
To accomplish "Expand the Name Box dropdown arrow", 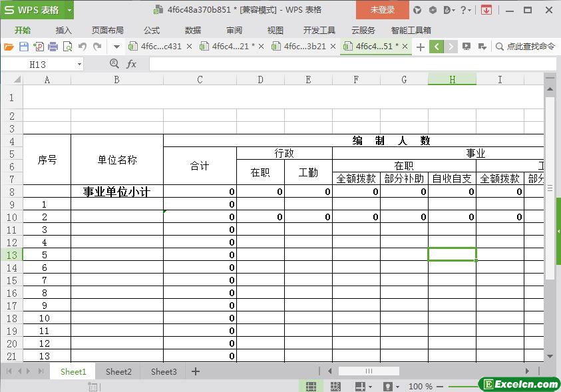I will 79,65.
